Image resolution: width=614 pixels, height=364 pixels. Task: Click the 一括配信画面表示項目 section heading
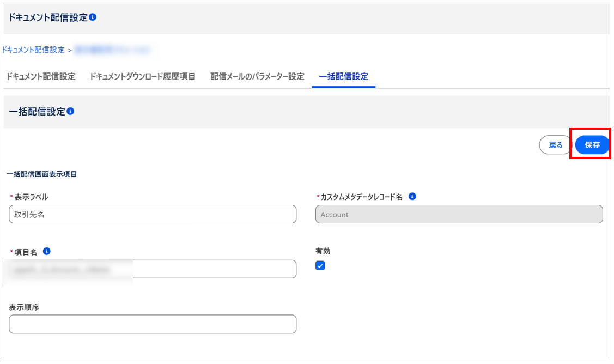[42, 174]
